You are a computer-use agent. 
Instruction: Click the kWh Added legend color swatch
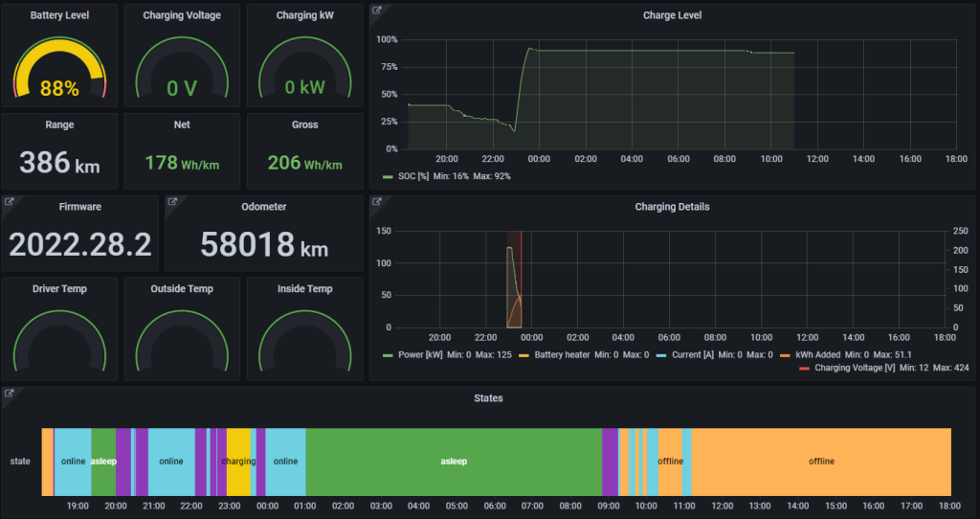(786, 354)
